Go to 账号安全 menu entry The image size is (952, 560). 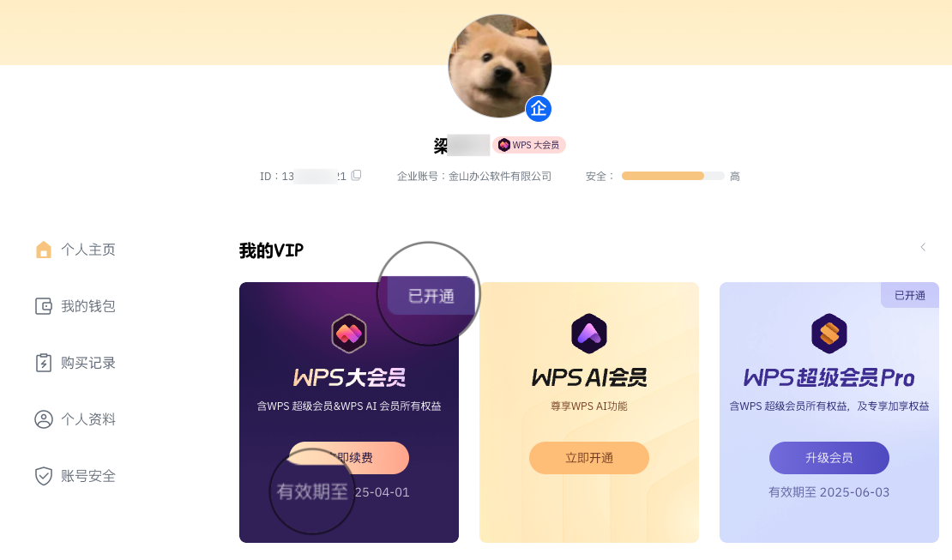75,476
